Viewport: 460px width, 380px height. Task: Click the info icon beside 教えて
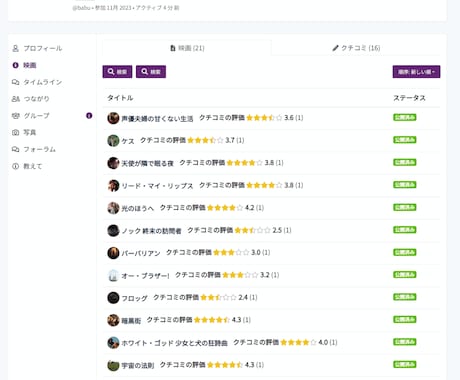[x=16, y=166]
